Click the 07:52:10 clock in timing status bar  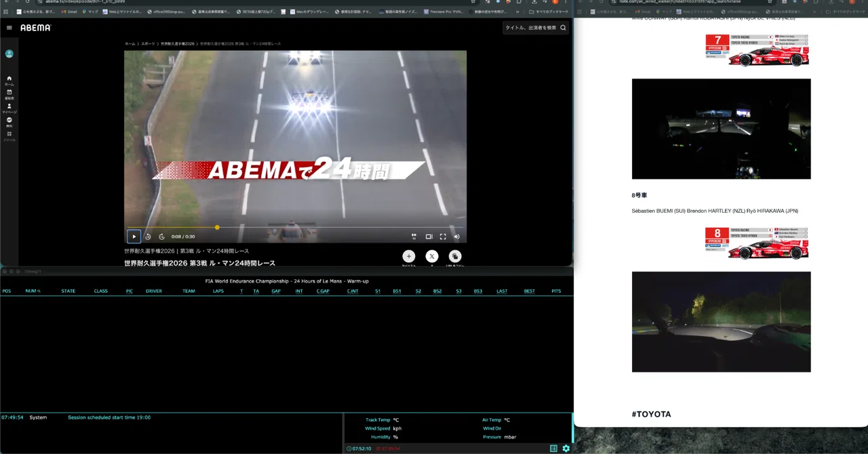pyautogui.click(x=359, y=449)
